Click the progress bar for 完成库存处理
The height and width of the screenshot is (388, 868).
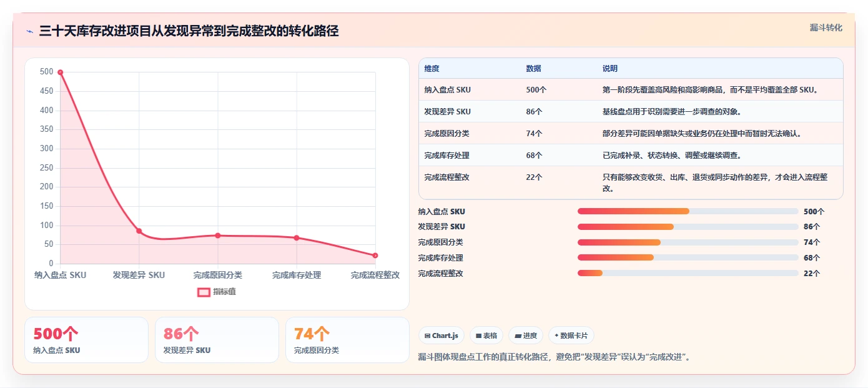(688, 258)
